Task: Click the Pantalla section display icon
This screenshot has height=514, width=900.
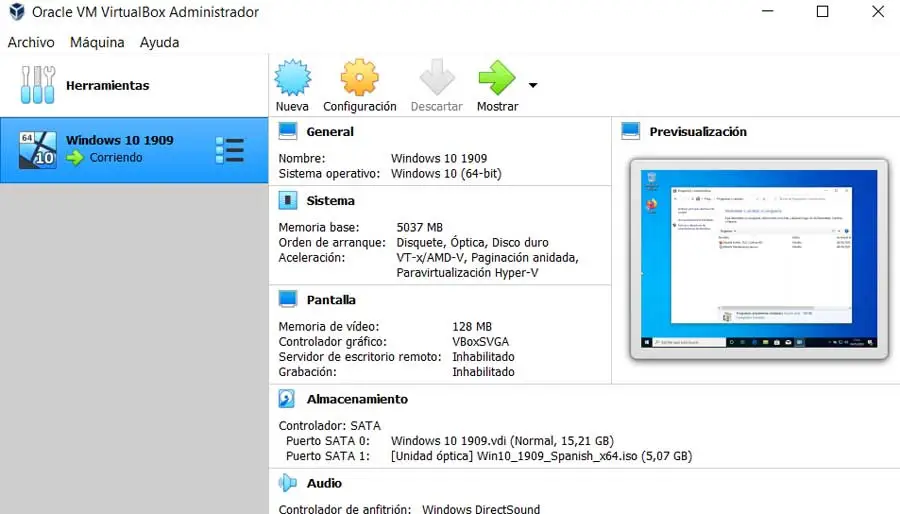Action: [x=288, y=299]
